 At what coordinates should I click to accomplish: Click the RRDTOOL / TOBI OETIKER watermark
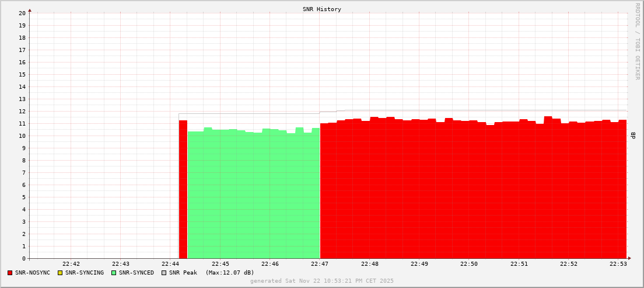click(x=637, y=41)
